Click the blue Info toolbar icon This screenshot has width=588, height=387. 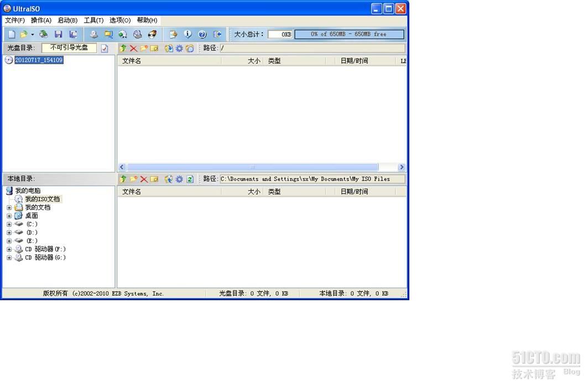(x=188, y=34)
